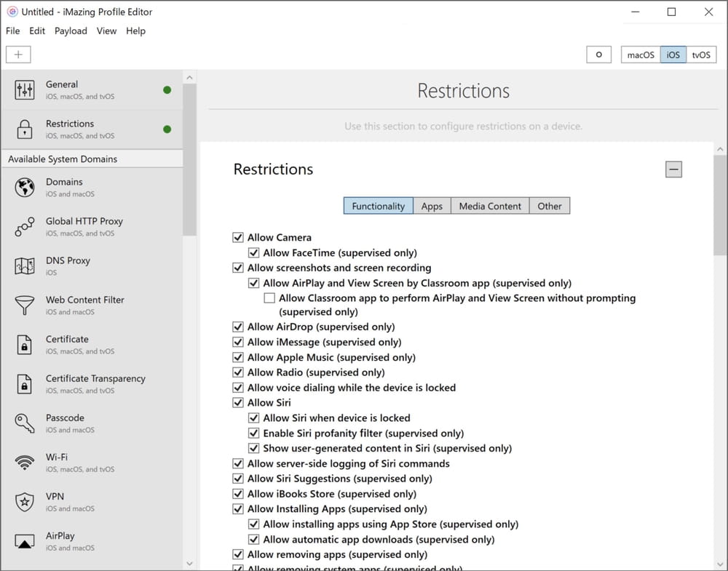This screenshot has width=728, height=571.
Task: Disable Allow AirDrop checkbox
Action: (x=238, y=327)
